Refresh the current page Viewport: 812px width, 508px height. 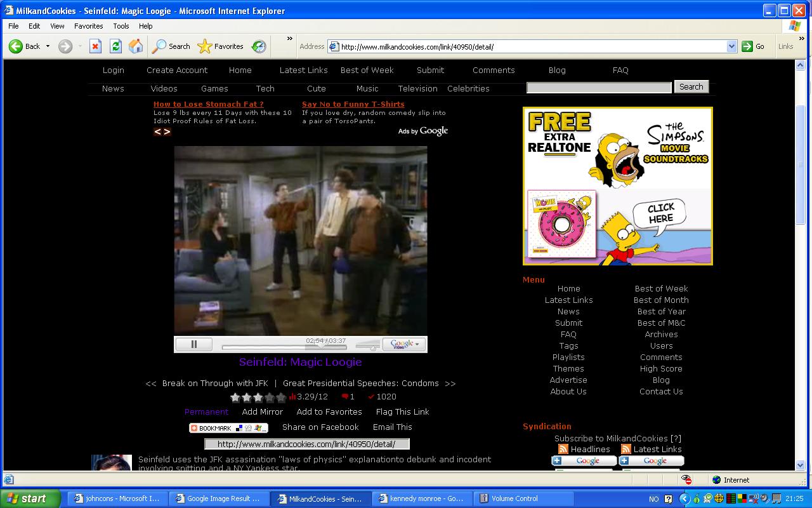pos(115,46)
